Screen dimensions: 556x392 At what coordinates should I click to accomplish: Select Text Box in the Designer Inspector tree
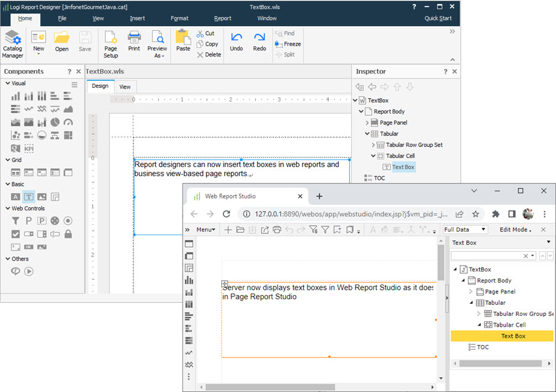point(403,167)
